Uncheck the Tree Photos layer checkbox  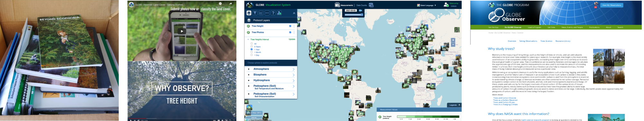[290, 32]
